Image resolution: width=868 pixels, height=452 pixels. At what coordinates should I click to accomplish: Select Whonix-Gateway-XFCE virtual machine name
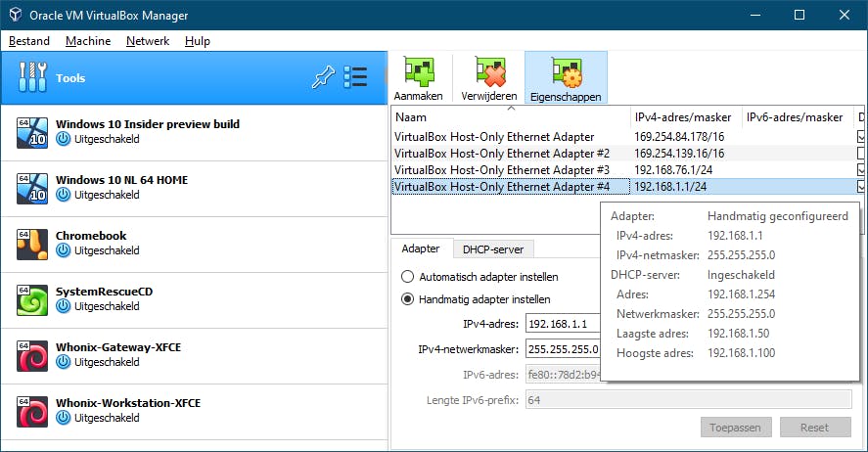[x=118, y=347]
